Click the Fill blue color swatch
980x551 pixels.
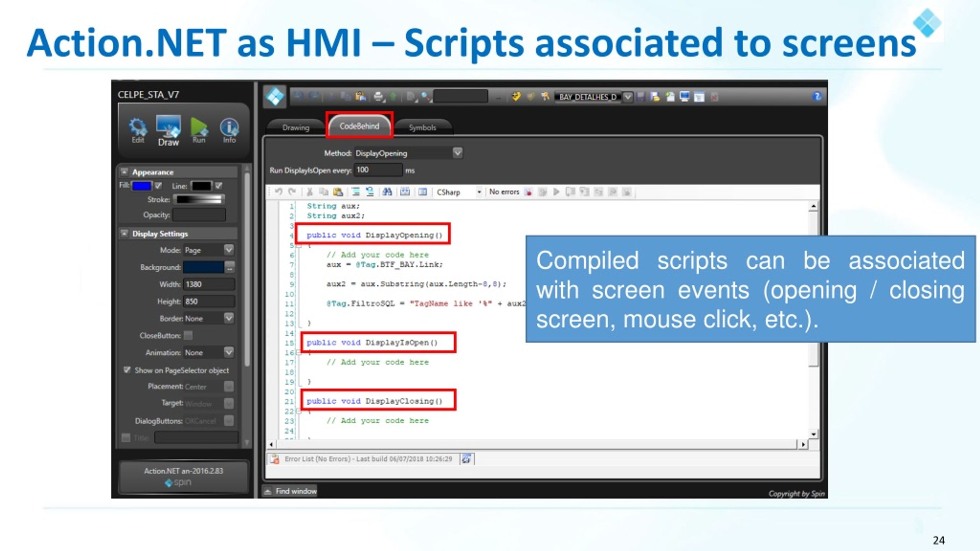(x=142, y=186)
